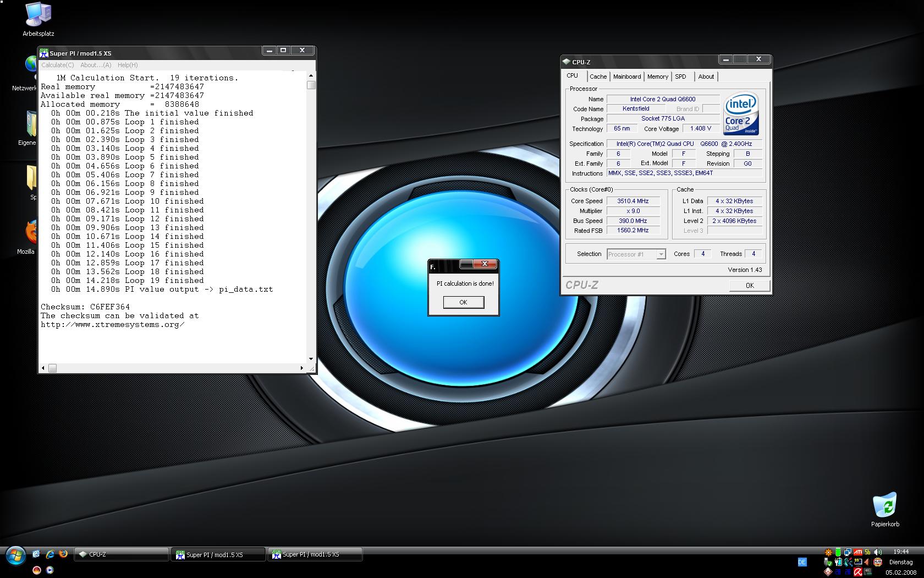924x578 pixels.
Task: Click the ATI tray icon
Action: pyautogui.click(x=857, y=552)
